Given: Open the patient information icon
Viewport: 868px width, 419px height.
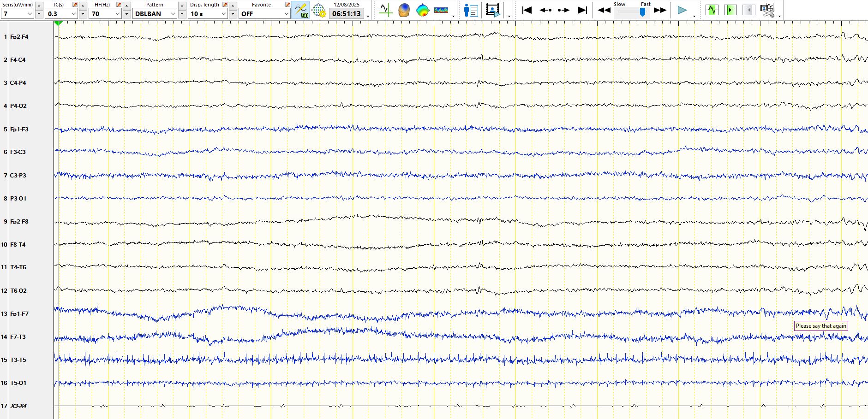Looking at the screenshot, I should pos(471,10).
